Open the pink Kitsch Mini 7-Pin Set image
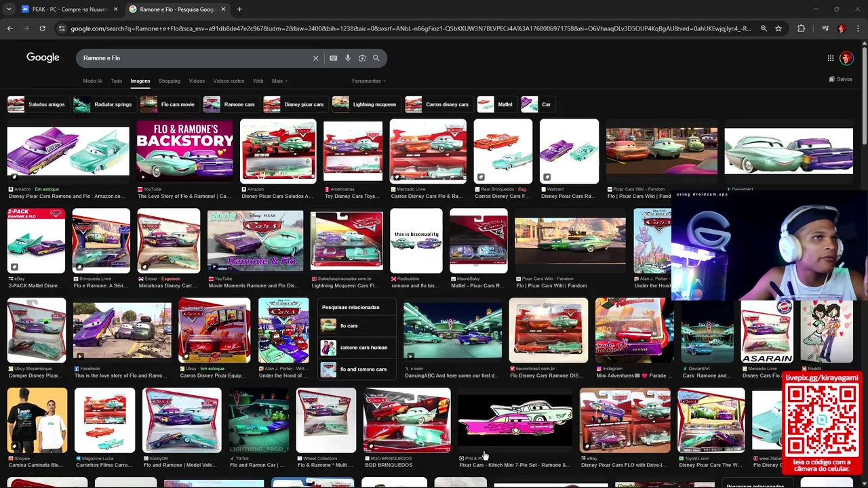Image resolution: width=868 pixels, height=488 pixels. (x=515, y=420)
